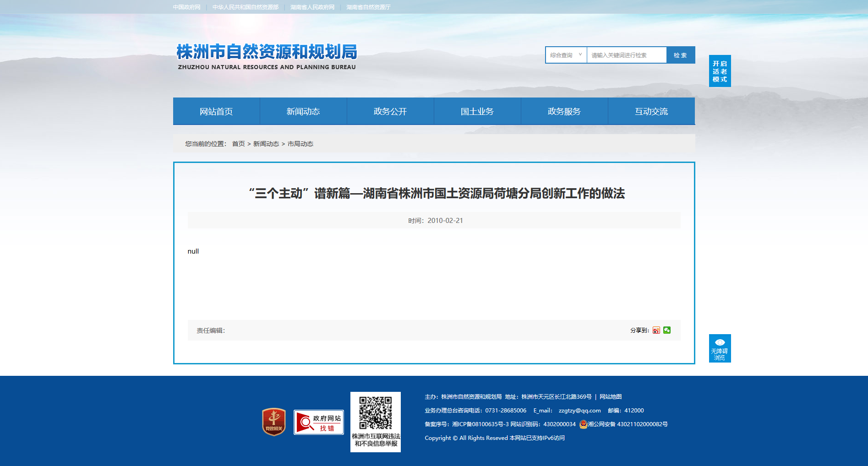Open the 新闻动态 navigation tab
This screenshot has height=466, width=868.
point(303,111)
